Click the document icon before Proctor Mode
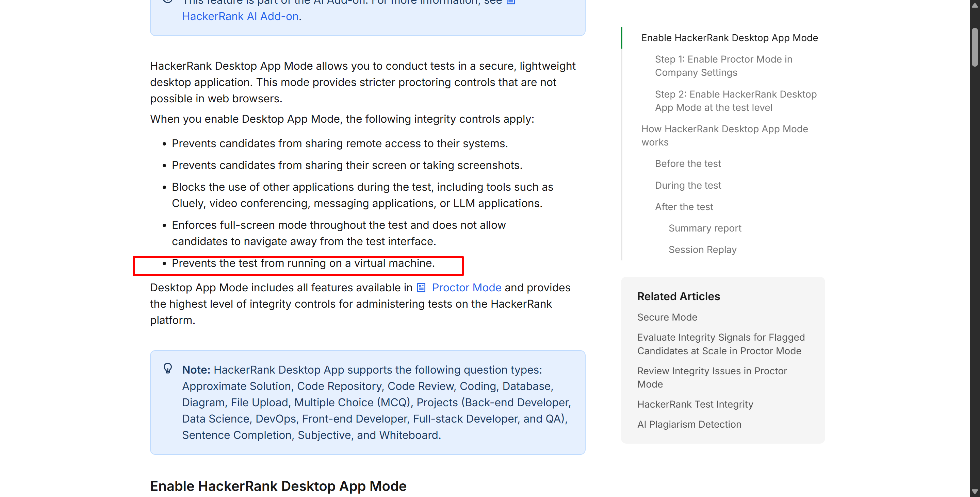This screenshot has width=980, height=497. coord(421,288)
